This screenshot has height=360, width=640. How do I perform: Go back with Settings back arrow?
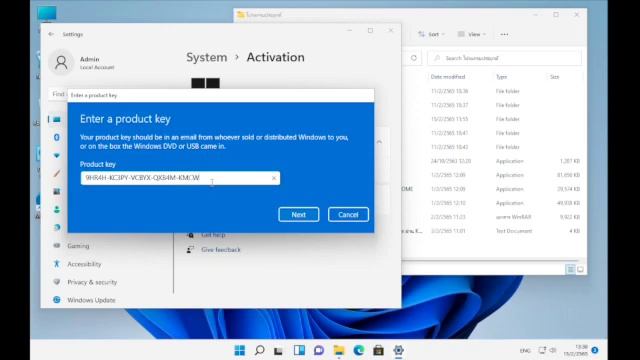pos(51,34)
